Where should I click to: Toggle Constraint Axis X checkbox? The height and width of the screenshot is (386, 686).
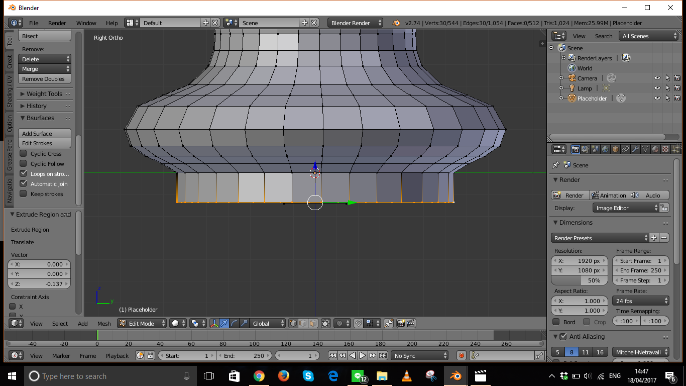coord(13,307)
